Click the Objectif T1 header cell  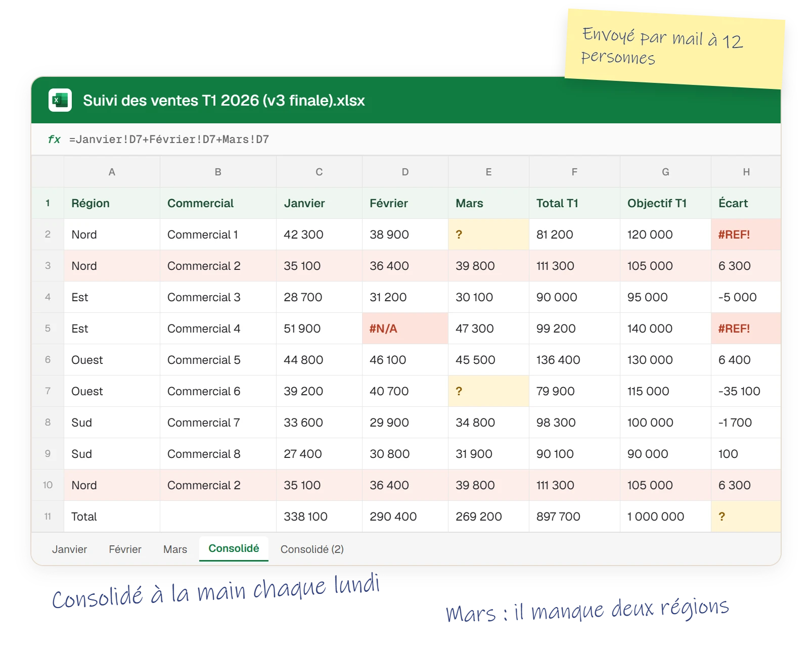click(665, 203)
